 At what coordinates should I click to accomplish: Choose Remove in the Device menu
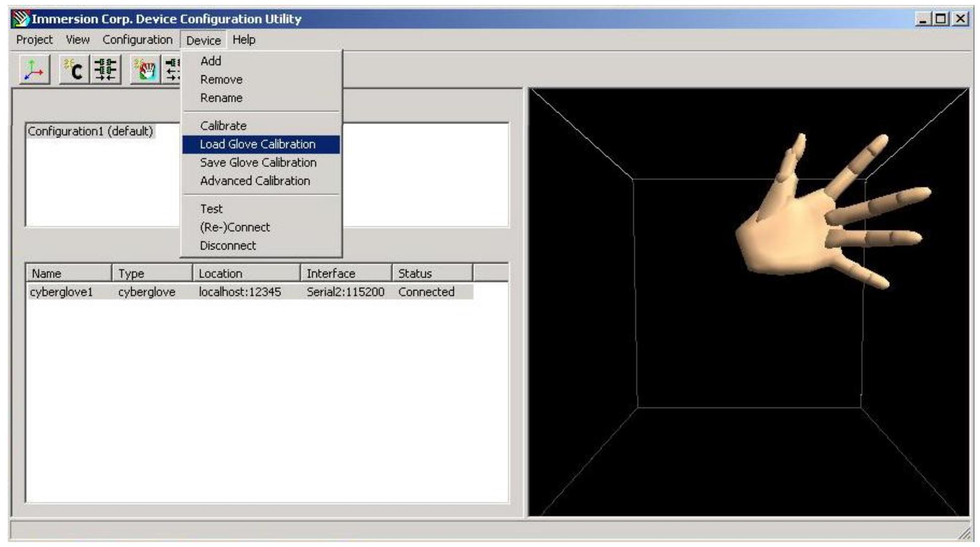tap(261, 80)
